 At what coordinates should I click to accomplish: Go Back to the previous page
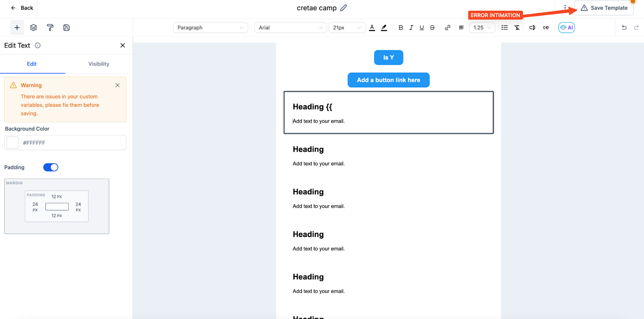22,8
